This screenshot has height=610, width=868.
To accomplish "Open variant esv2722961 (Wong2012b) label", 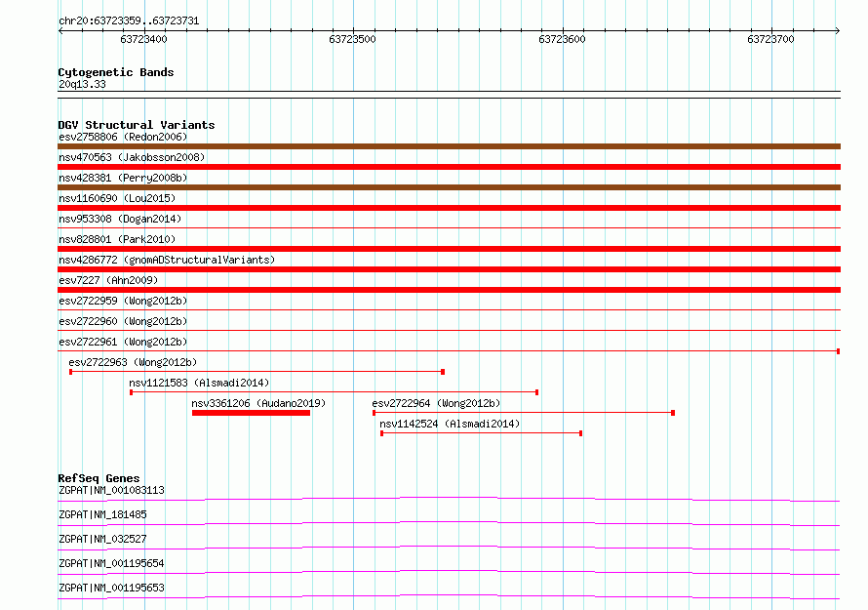I will (x=123, y=342).
